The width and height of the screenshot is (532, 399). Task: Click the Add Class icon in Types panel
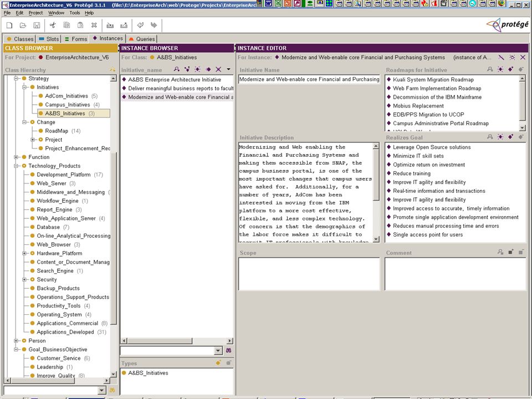[x=218, y=362]
